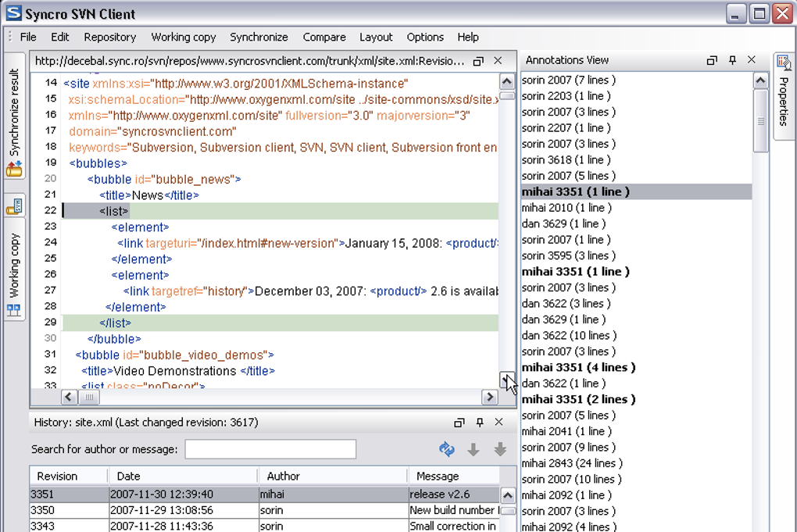
Task: Open the Synchronize menu
Action: click(259, 37)
